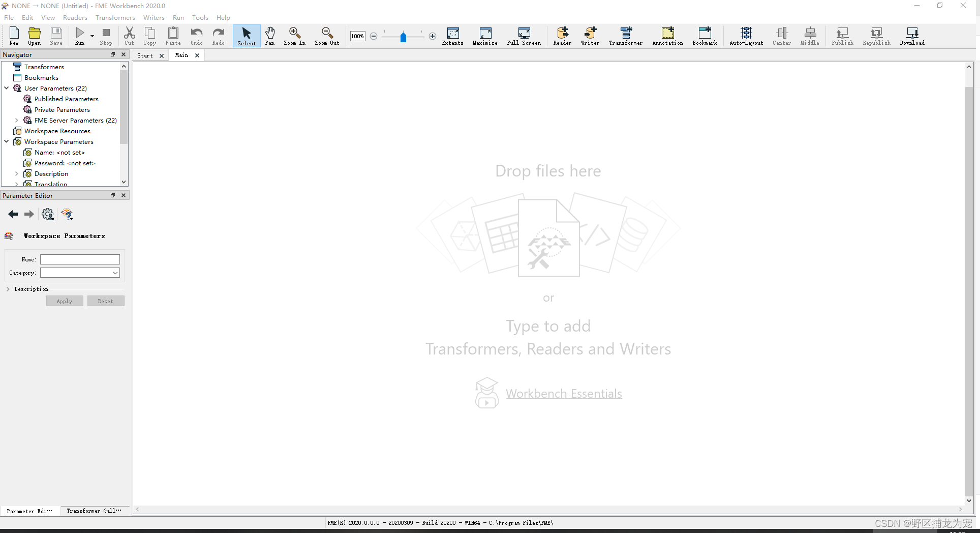
Task: Click the Save toolbar icon
Action: (x=56, y=36)
